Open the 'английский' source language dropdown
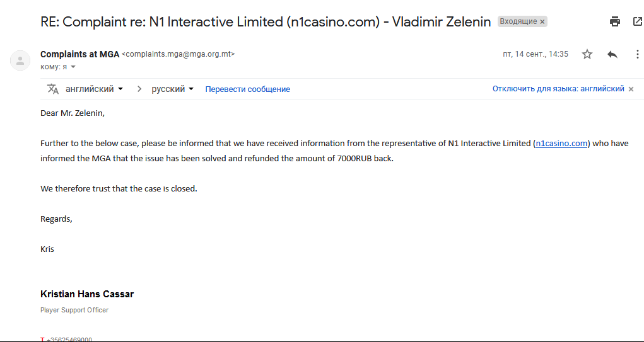This screenshot has height=342, width=644. [x=95, y=89]
